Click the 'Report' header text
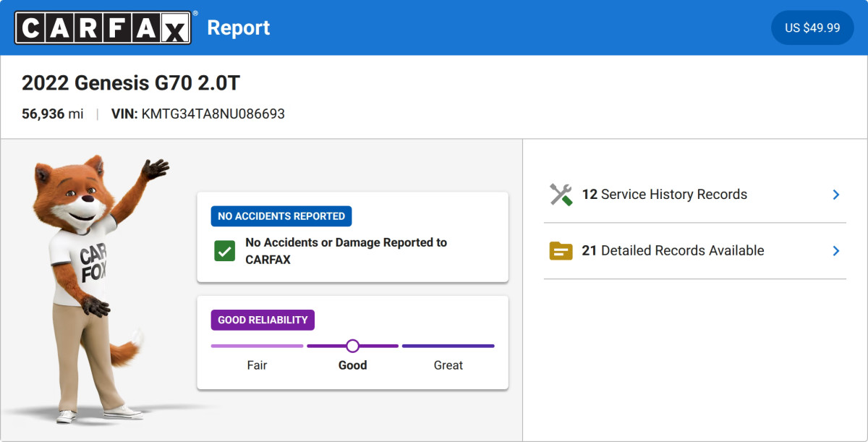 click(239, 27)
